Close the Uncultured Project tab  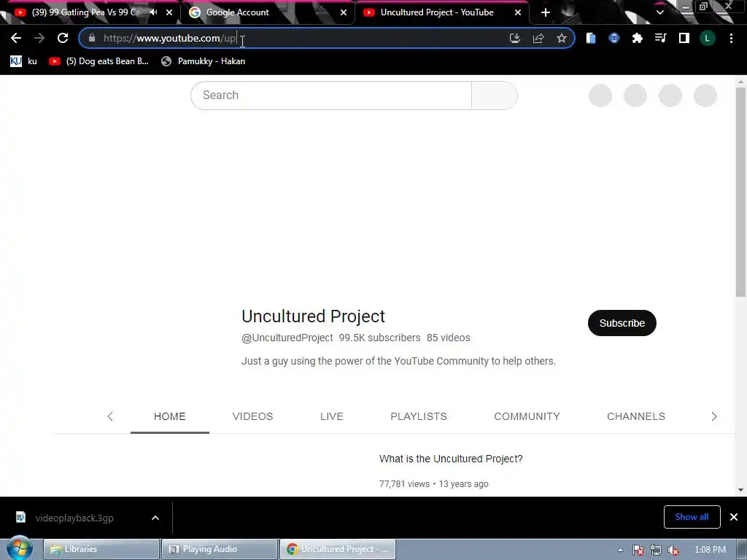518,12
